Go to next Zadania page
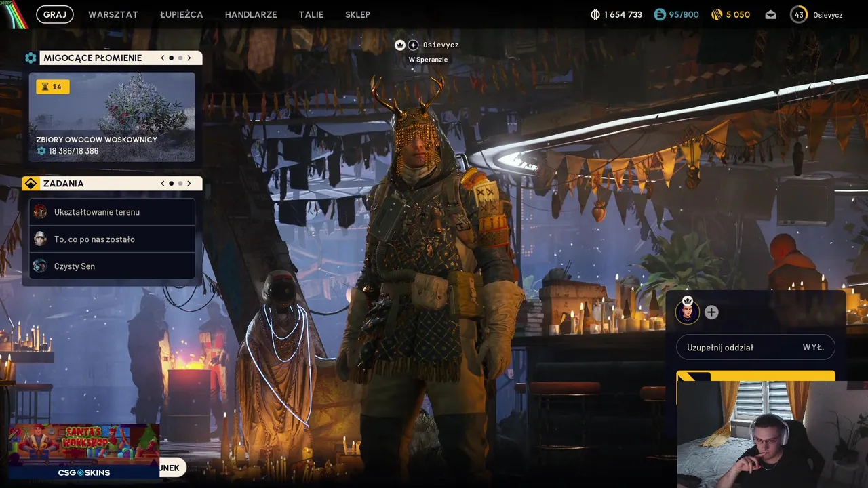The image size is (868, 488). point(189,183)
